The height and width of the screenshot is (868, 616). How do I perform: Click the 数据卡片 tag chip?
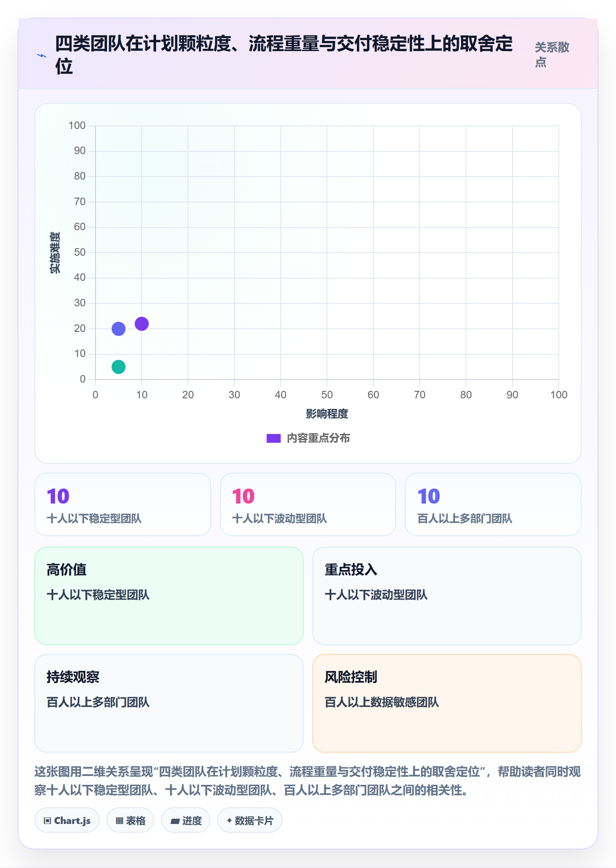[x=250, y=820]
